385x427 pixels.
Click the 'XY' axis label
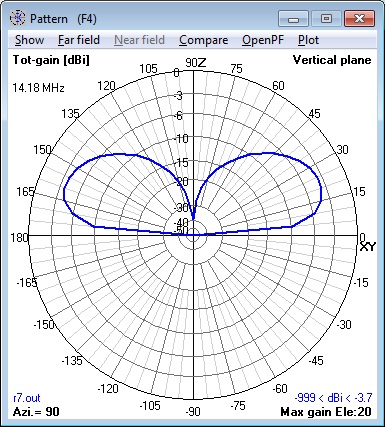point(367,247)
